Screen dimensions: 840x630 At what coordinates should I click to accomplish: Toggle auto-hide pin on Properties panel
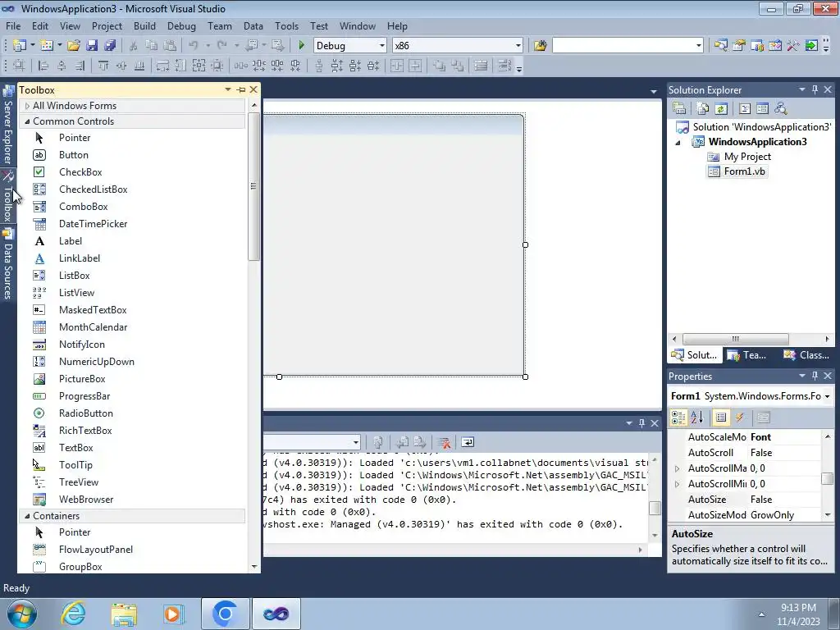pos(815,376)
